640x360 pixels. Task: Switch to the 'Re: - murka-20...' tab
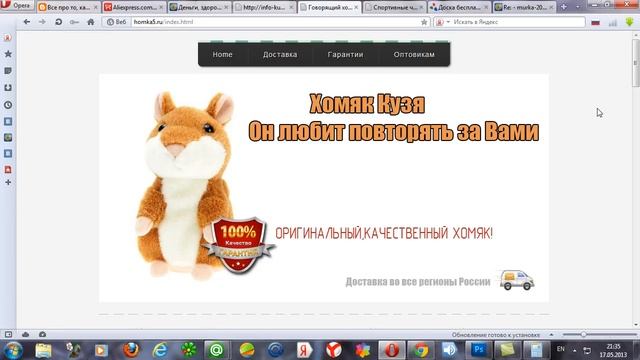coord(524,7)
